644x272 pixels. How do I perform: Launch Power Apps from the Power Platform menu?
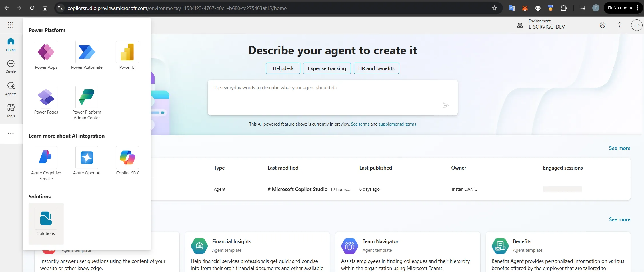pyautogui.click(x=46, y=55)
